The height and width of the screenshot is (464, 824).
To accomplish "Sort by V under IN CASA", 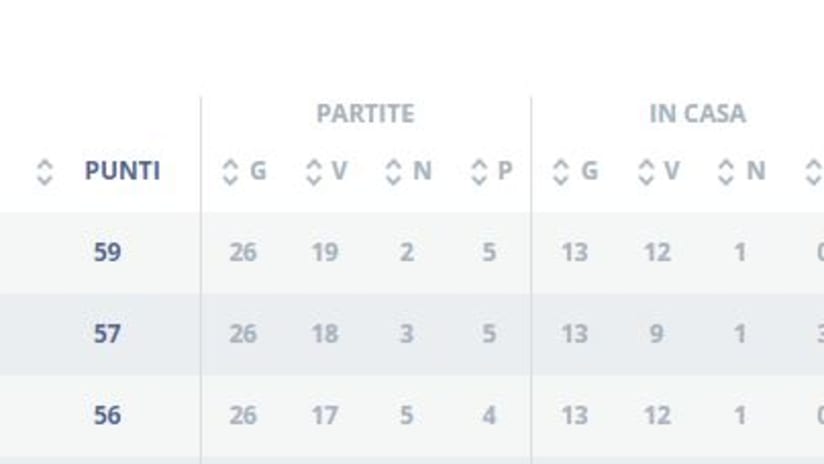I will (x=658, y=171).
